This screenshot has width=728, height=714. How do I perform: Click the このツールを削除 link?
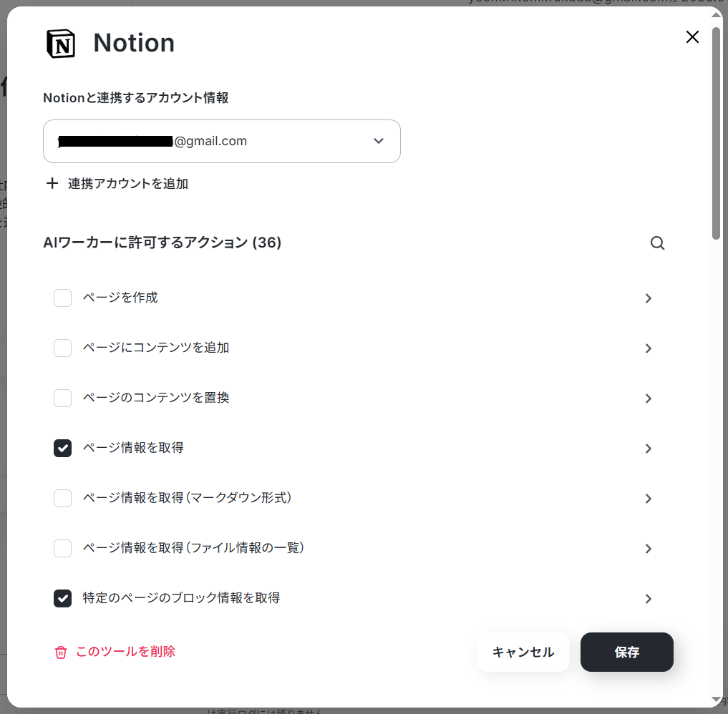click(125, 651)
